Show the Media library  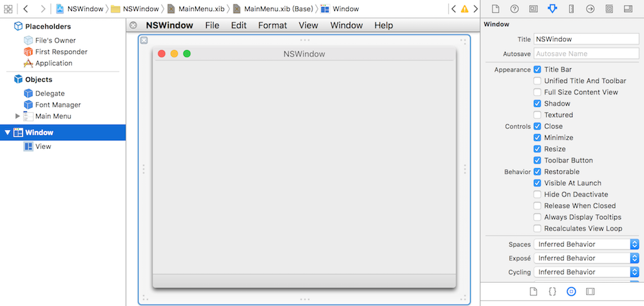tap(590, 292)
